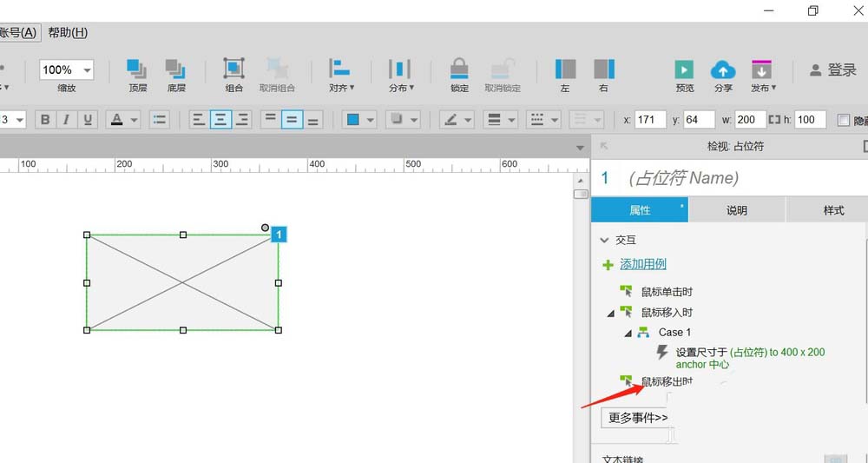
Task: Align text to the bottom vertically
Action: (x=313, y=119)
